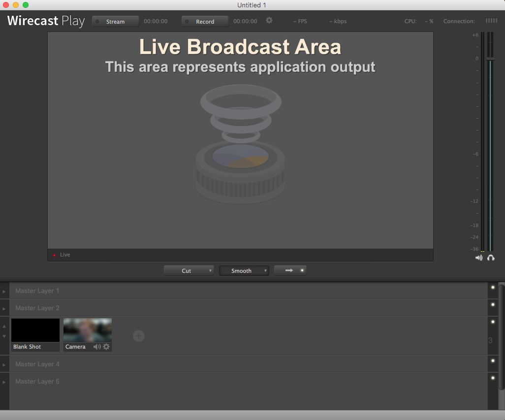Toggle layer 3 visibility dot
Screen dimensions: 505x420
click(x=493, y=322)
